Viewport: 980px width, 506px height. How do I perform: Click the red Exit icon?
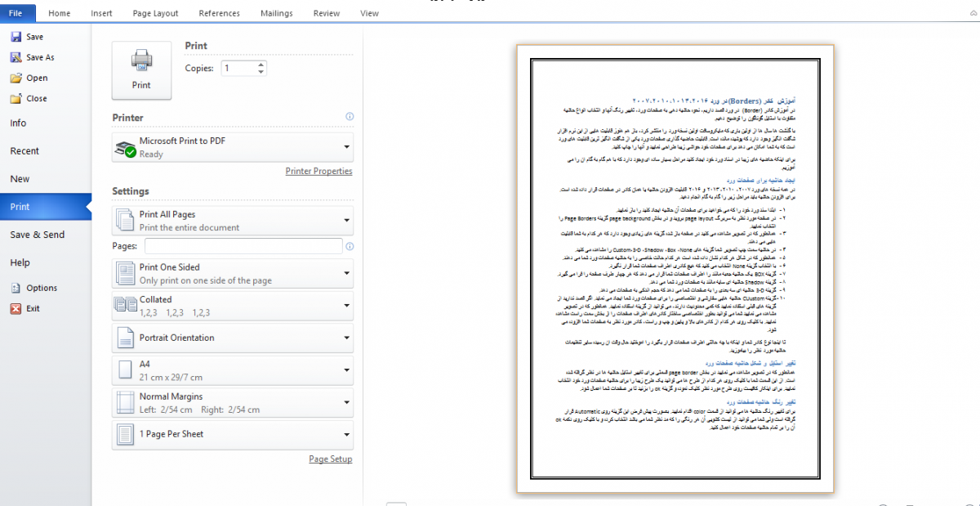pyautogui.click(x=16, y=308)
